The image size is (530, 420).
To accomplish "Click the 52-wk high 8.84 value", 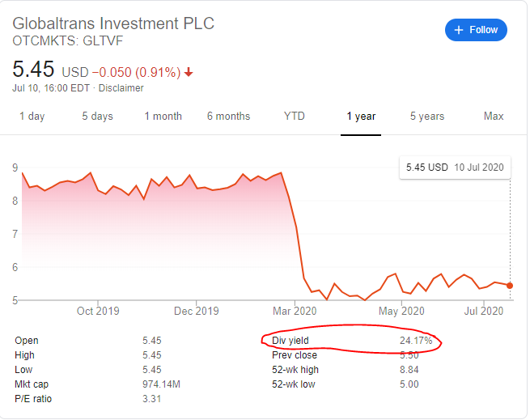I will coord(409,370).
